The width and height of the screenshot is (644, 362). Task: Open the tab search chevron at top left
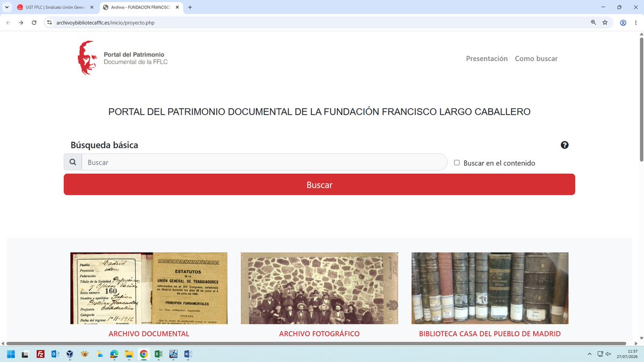(x=6, y=8)
